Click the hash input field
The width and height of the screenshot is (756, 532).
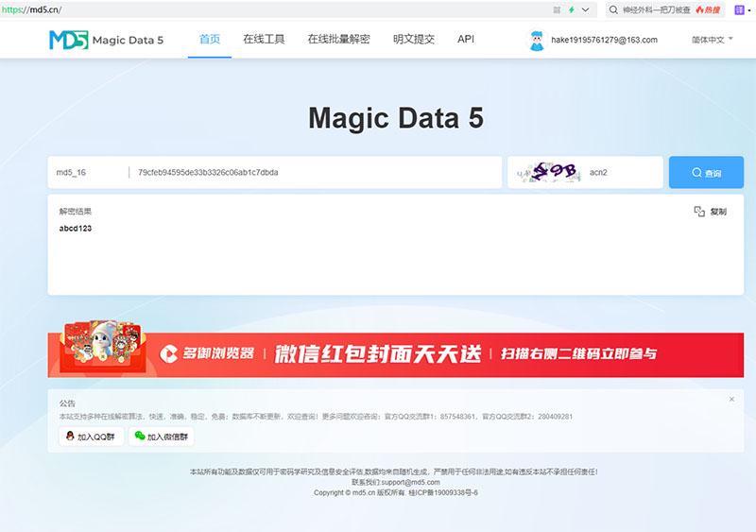pos(316,172)
